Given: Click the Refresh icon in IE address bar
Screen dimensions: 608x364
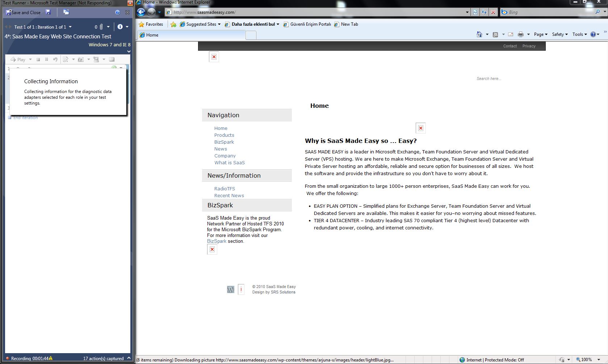Looking at the screenshot, I should point(484,12).
